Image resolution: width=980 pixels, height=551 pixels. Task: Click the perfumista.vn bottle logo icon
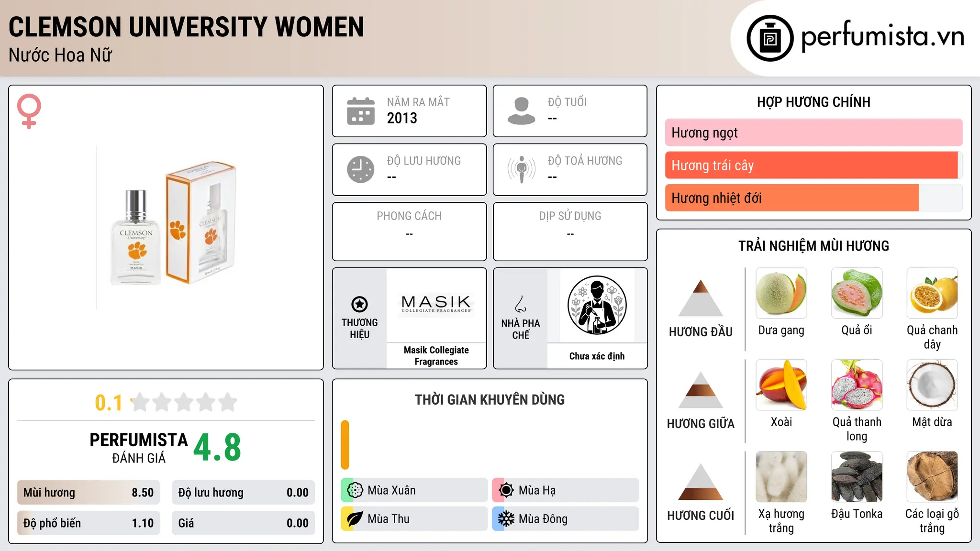(770, 38)
